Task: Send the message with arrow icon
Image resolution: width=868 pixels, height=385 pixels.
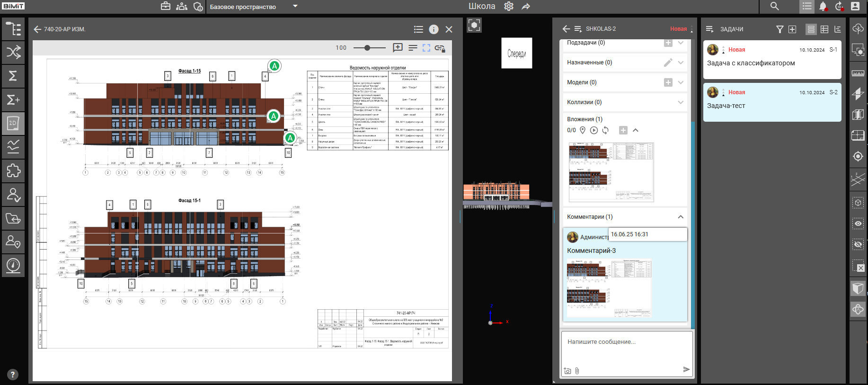Action: pyautogui.click(x=686, y=369)
